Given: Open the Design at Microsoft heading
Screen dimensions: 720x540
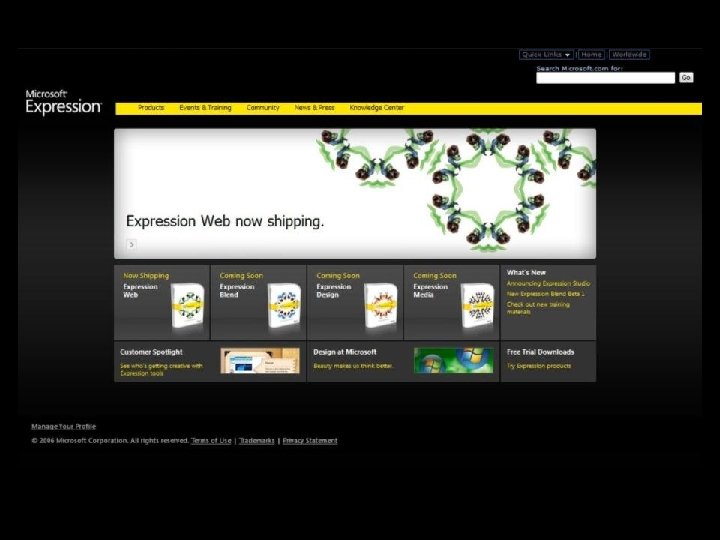Looking at the screenshot, I should pos(344,352).
